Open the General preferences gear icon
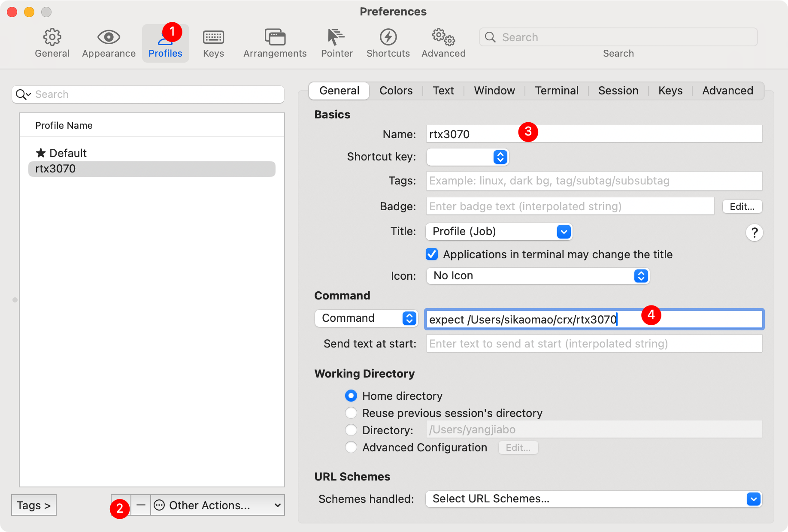 (52, 38)
